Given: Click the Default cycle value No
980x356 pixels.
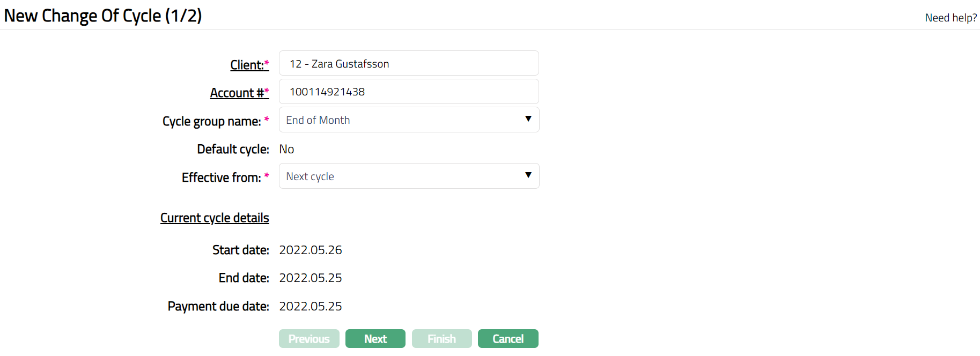Looking at the screenshot, I should click(286, 149).
